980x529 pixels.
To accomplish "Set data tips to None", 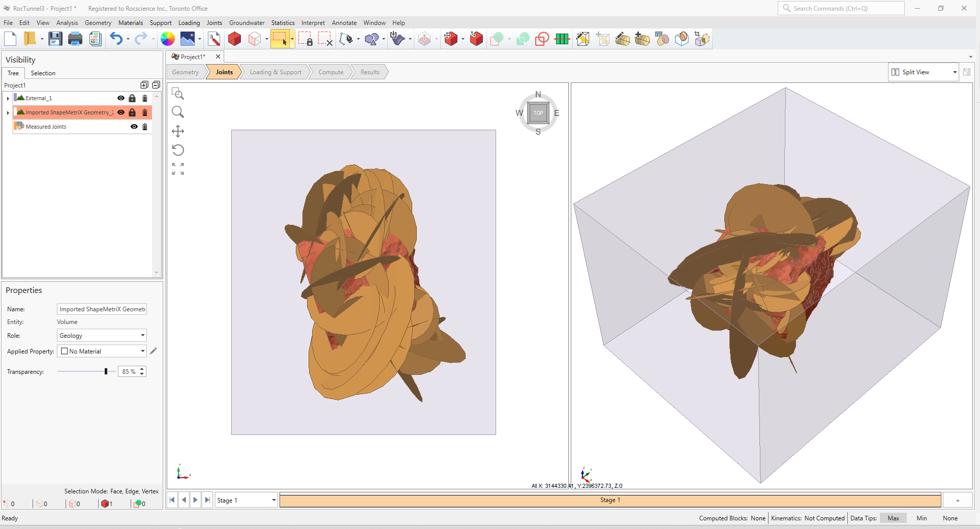I will point(950,518).
